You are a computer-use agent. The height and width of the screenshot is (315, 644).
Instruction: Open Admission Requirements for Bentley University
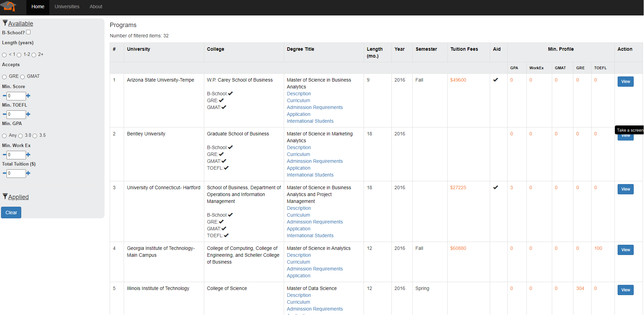coord(315,161)
